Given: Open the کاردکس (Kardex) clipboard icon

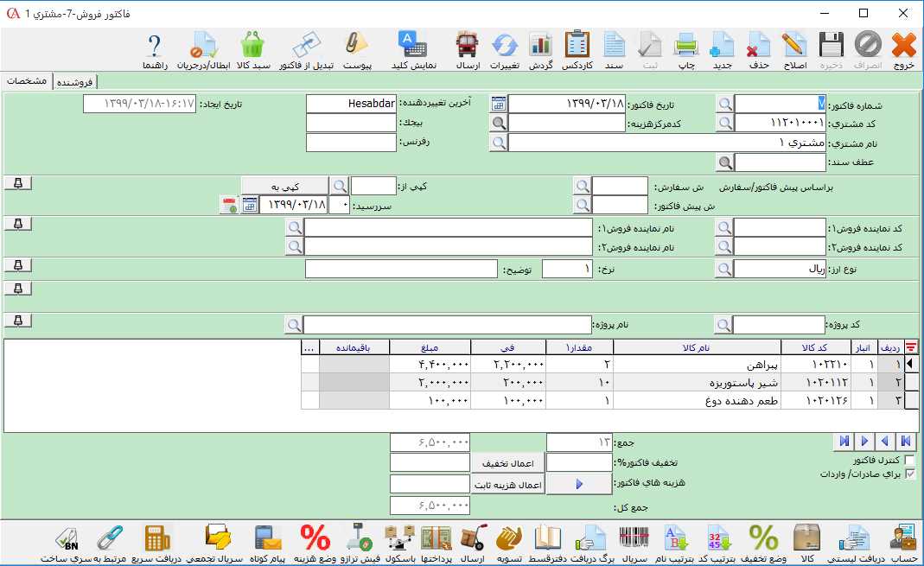Looking at the screenshot, I should click(x=577, y=49).
